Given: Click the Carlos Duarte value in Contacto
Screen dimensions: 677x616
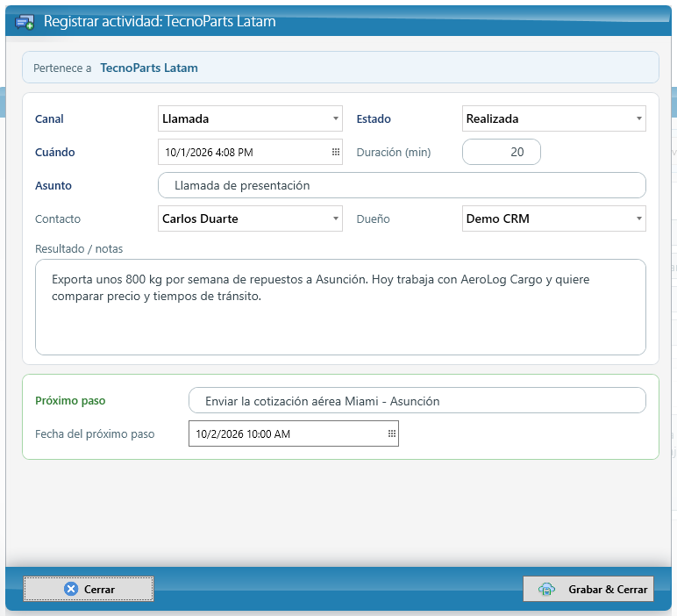Looking at the screenshot, I should 200,218.
